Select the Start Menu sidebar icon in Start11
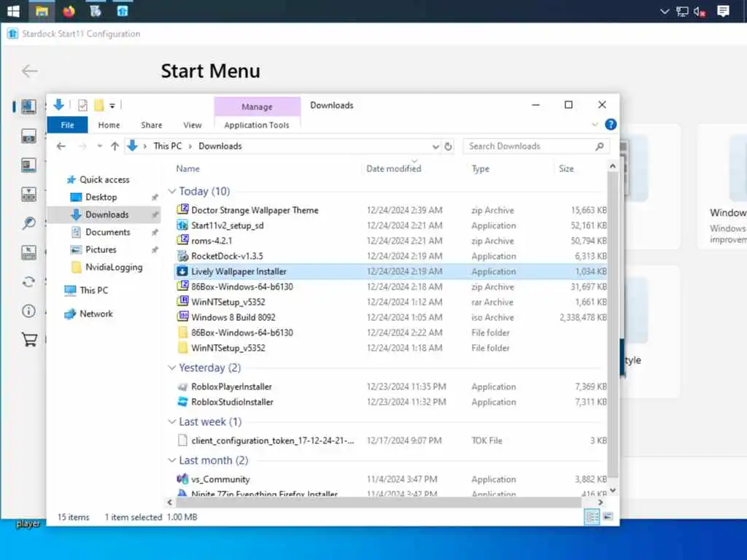The height and width of the screenshot is (560, 747). [28, 106]
